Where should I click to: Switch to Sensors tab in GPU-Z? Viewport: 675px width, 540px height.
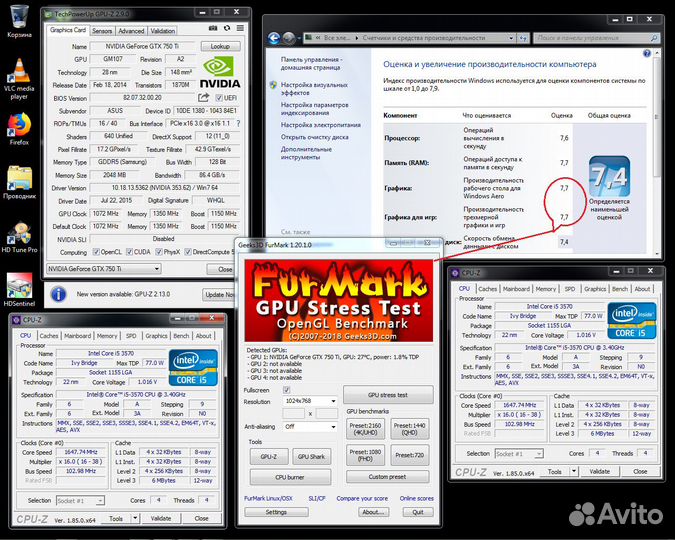tap(102, 31)
